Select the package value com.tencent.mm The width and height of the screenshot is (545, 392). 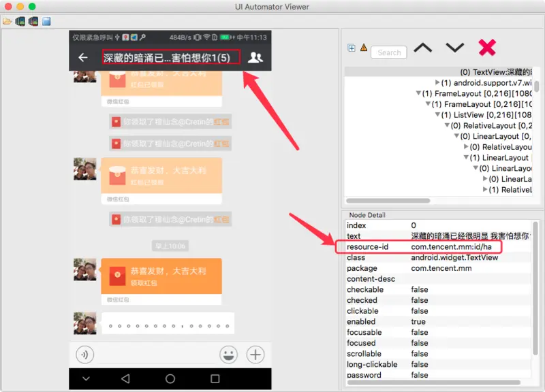click(x=441, y=268)
